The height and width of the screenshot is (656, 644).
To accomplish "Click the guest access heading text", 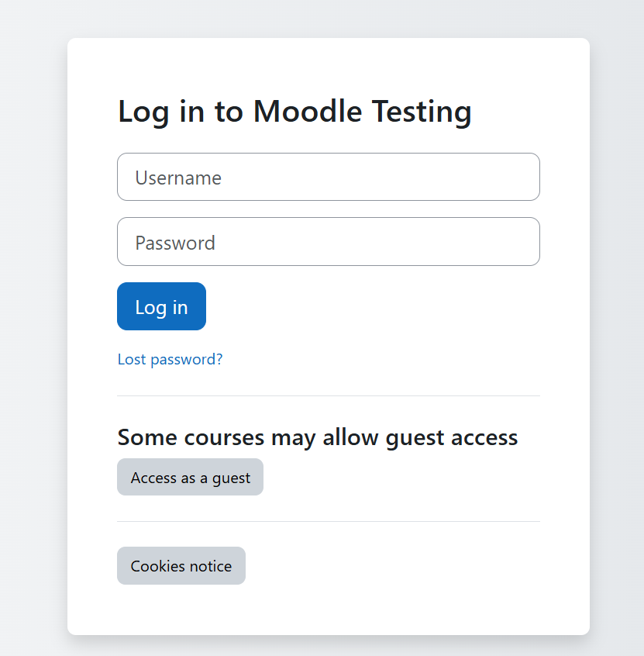I will [x=317, y=437].
